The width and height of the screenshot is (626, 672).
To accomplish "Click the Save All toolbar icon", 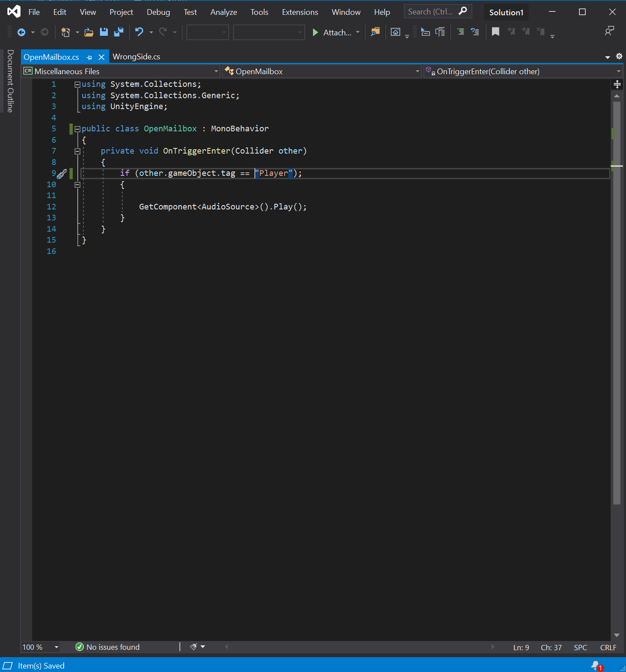I will pyautogui.click(x=118, y=32).
